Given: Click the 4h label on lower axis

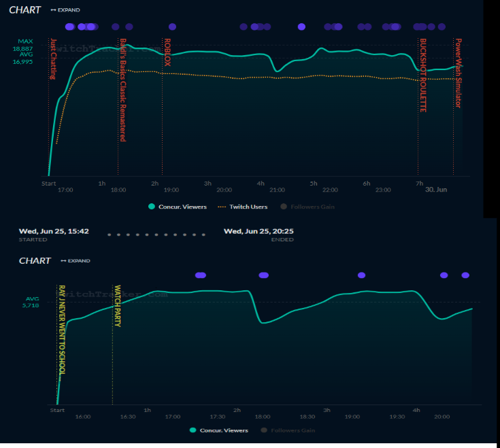Looking at the screenshot, I should pyautogui.click(x=416, y=410).
